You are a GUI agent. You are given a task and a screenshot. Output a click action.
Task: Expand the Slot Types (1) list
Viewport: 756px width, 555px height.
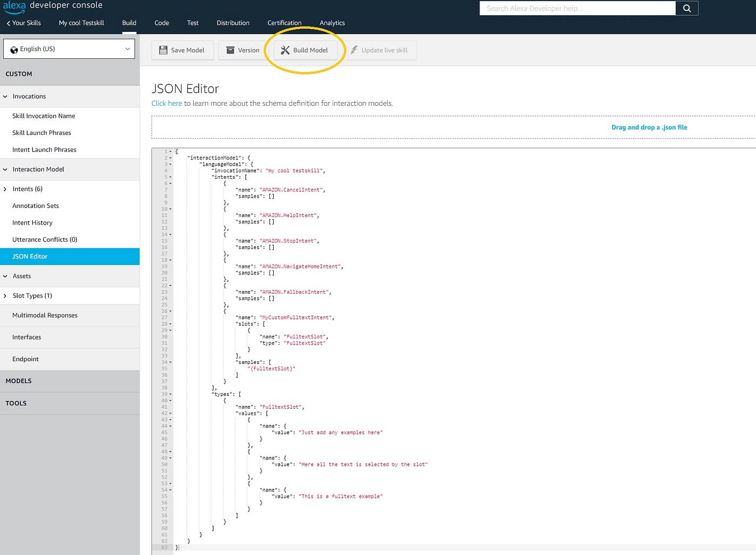coord(5,296)
